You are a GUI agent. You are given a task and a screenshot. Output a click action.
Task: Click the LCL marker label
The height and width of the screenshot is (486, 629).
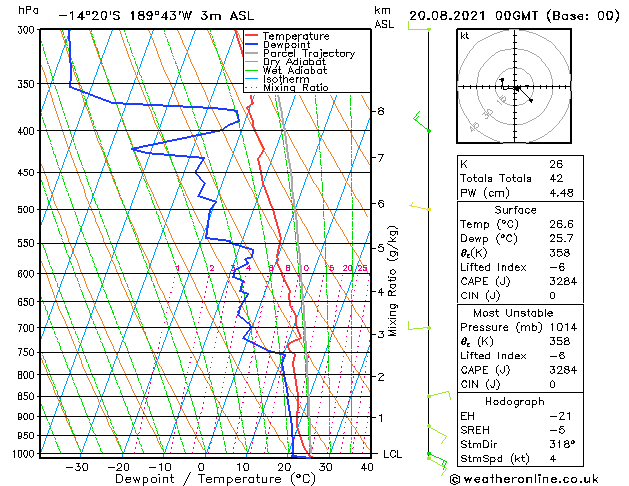click(x=392, y=454)
